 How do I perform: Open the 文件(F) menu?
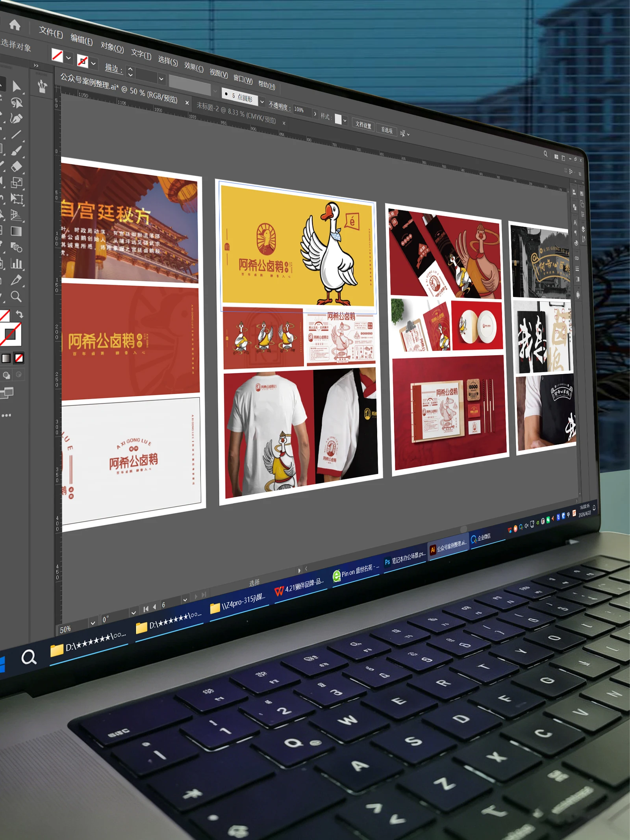click(x=51, y=32)
